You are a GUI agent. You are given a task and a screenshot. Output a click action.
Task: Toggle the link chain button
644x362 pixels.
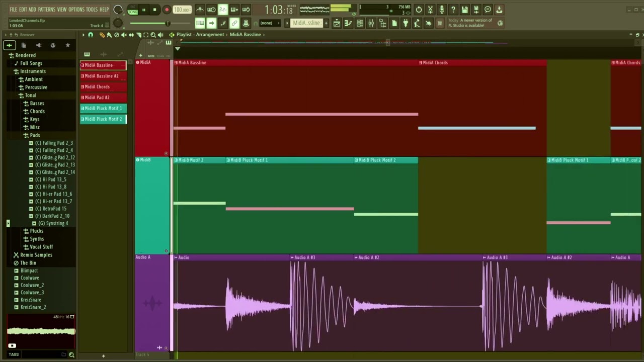tap(234, 23)
